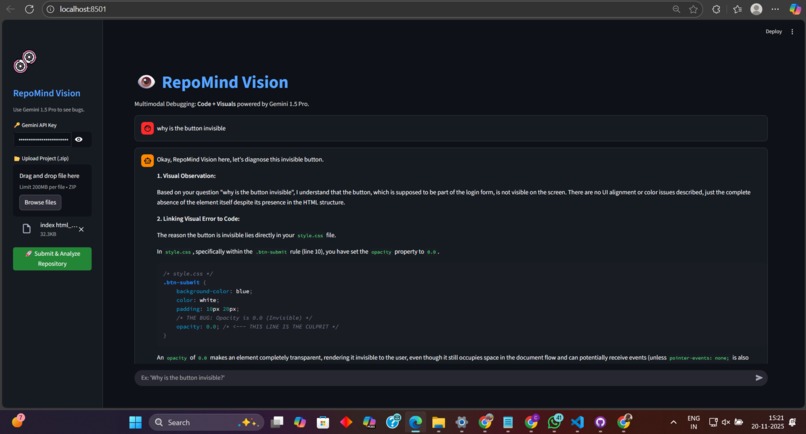The width and height of the screenshot is (806, 434).
Task: Open File Explorer from taskbar
Action: 438,423
